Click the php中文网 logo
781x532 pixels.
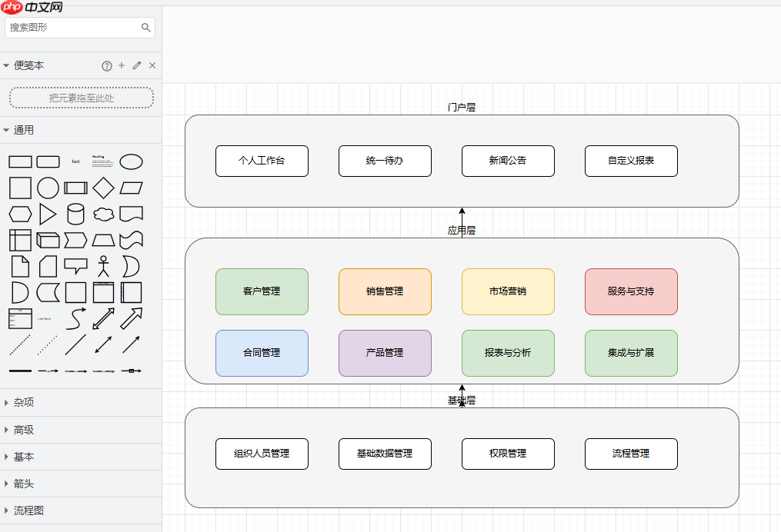[31, 8]
